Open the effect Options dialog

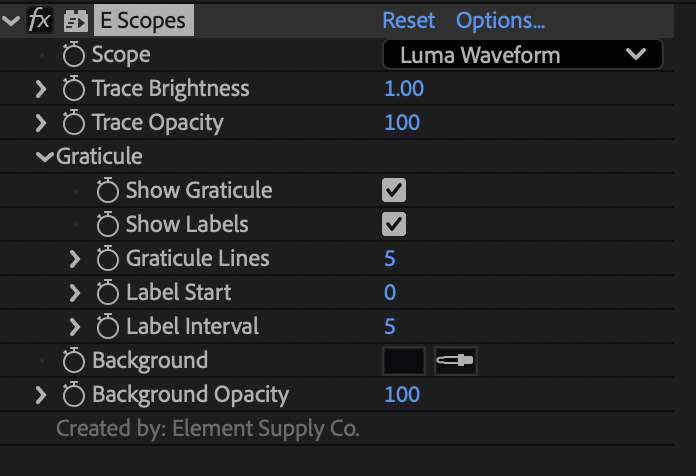(500, 20)
